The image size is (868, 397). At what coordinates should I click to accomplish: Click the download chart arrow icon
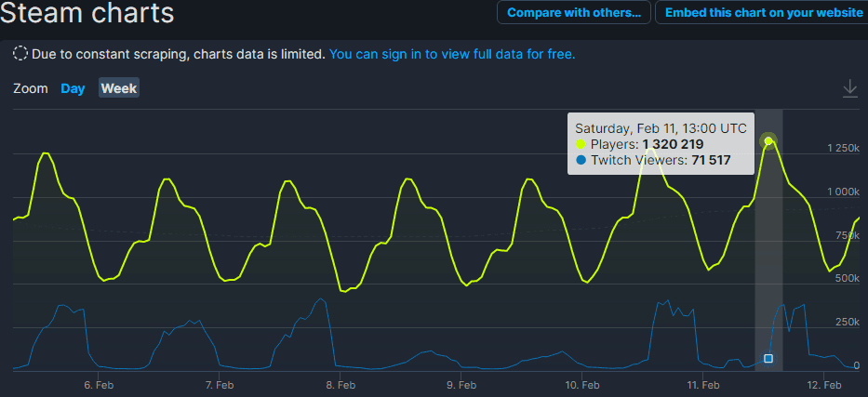coord(849,88)
